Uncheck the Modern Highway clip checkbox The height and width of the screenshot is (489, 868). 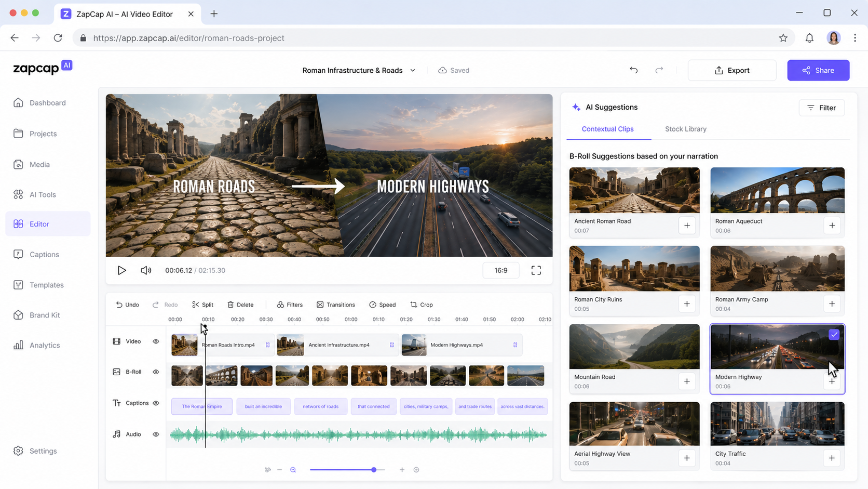(x=834, y=335)
